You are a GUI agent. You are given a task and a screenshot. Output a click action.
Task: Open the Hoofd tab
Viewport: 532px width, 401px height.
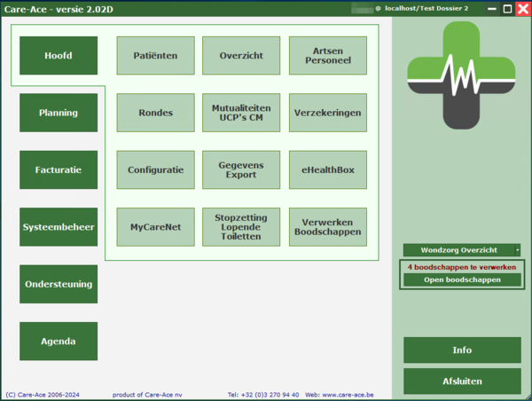59,56
